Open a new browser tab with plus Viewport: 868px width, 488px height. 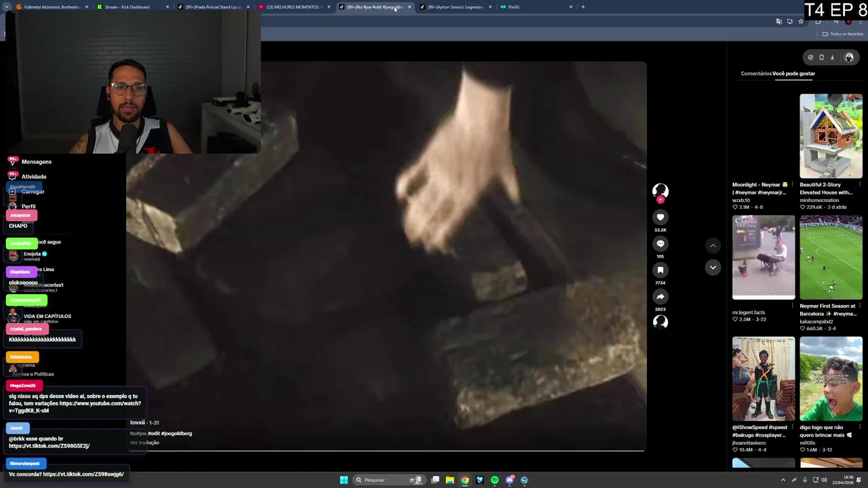pyautogui.click(x=583, y=7)
